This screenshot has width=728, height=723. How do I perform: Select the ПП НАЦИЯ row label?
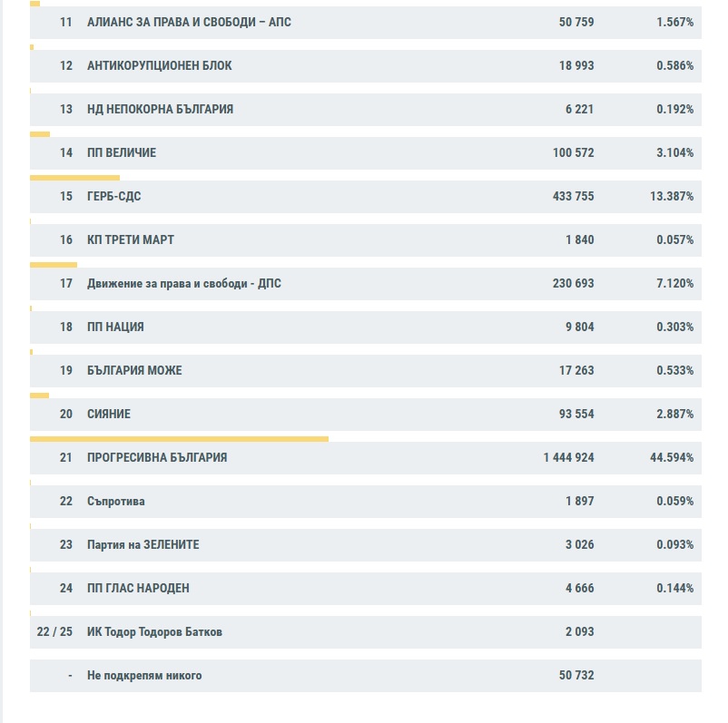coord(115,327)
